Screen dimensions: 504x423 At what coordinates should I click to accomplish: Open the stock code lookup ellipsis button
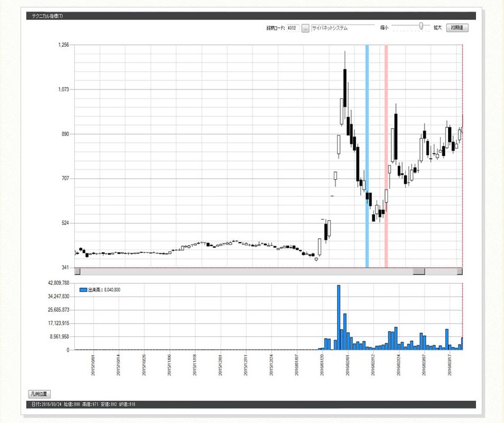(305, 27)
